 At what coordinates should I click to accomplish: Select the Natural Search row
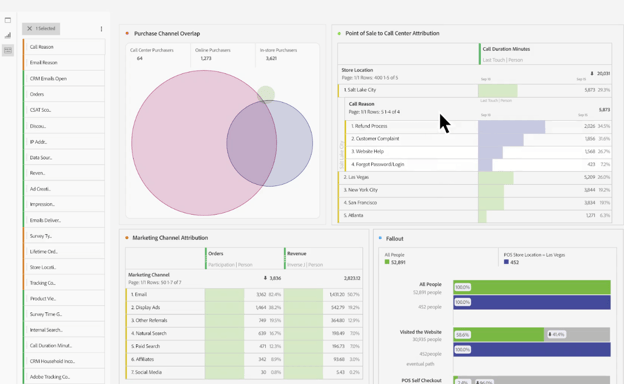click(244, 333)
